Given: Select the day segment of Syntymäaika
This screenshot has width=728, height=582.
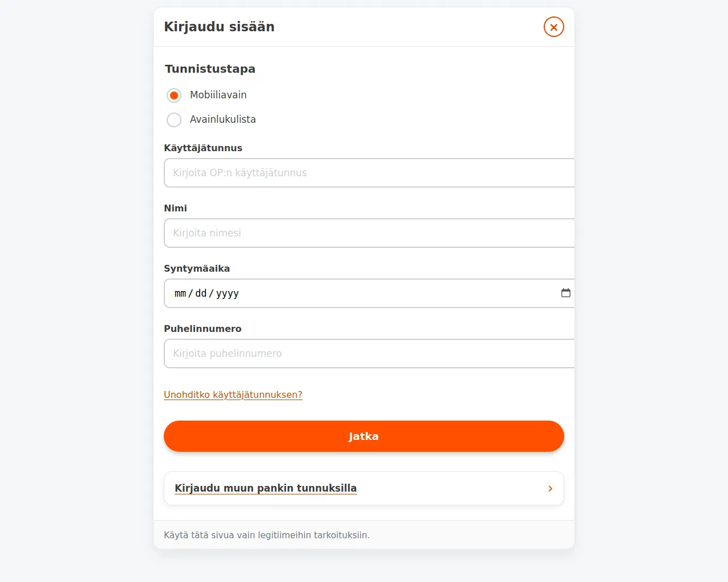Looking at the screenshot, I should click(x=201, y=293).
